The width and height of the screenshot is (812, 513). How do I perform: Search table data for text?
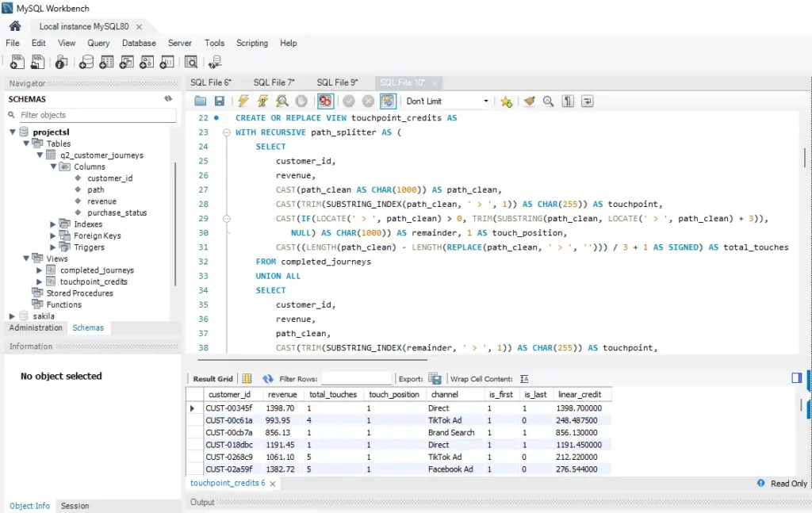(191, 62)
